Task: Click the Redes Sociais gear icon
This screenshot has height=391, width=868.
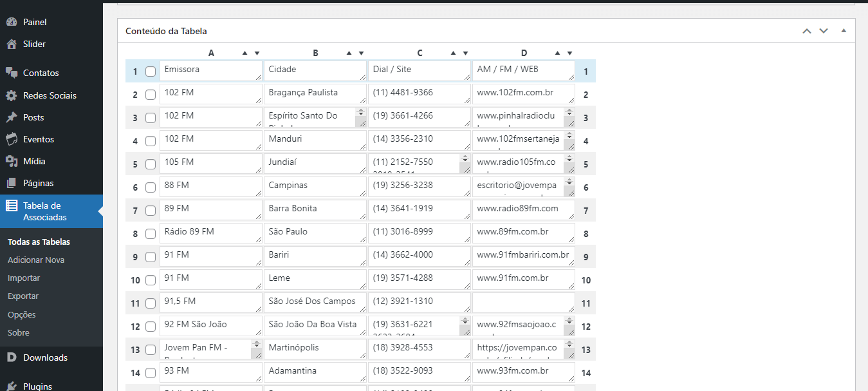Action: tap(11, 95)
